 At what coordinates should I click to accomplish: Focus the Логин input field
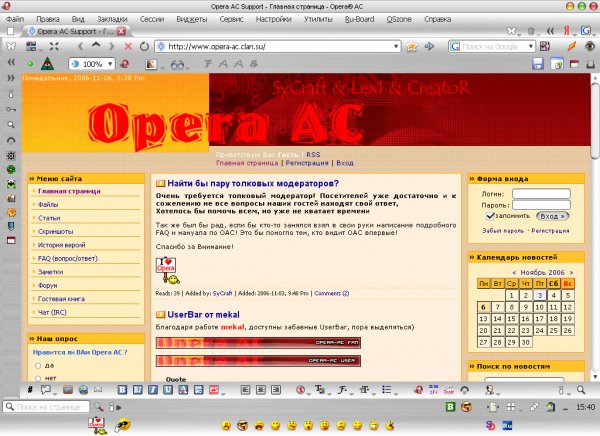pos(541,194)
